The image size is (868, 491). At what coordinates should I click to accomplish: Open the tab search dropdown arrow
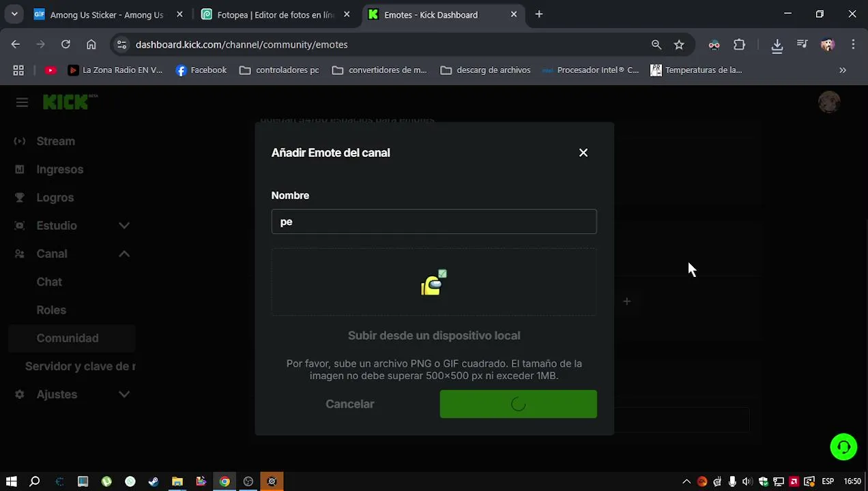(x=14, y=14)
